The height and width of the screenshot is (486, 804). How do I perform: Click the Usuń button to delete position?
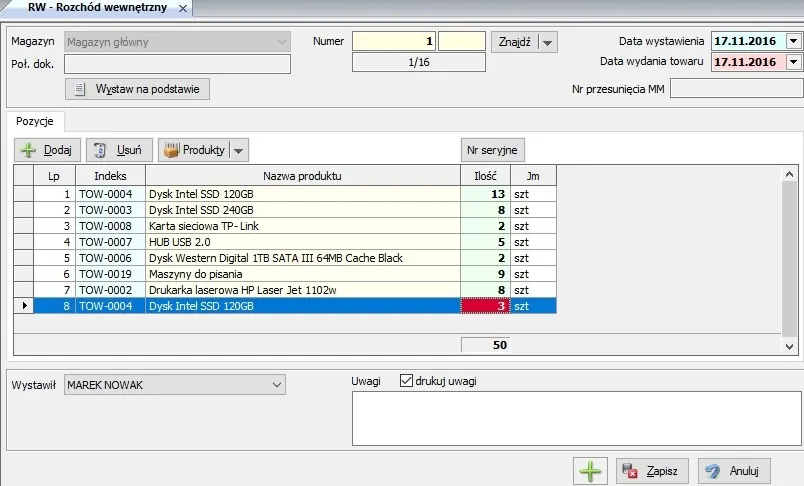tap(119, 150)
